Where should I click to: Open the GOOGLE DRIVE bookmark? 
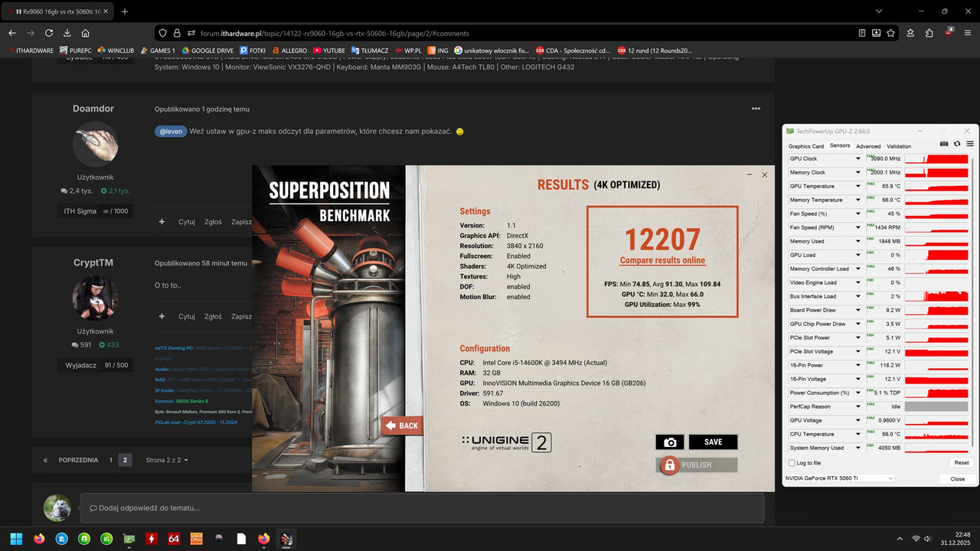pos(207,51)
